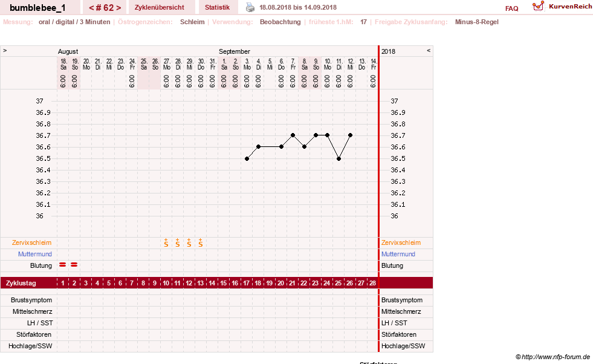Click the bumblebee_1 username heading
The width and height of the screenshot is (593, 364).
click(x=37, y=8)
